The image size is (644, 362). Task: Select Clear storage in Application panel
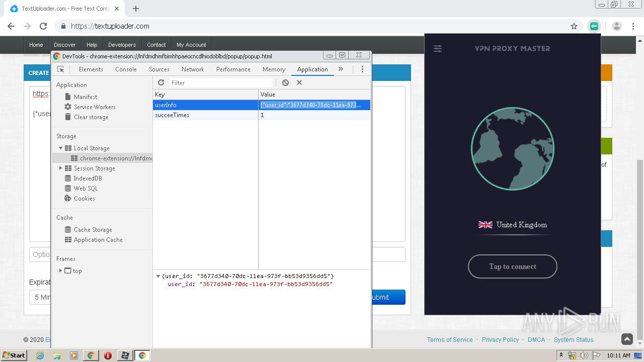[x=91, y=117]
